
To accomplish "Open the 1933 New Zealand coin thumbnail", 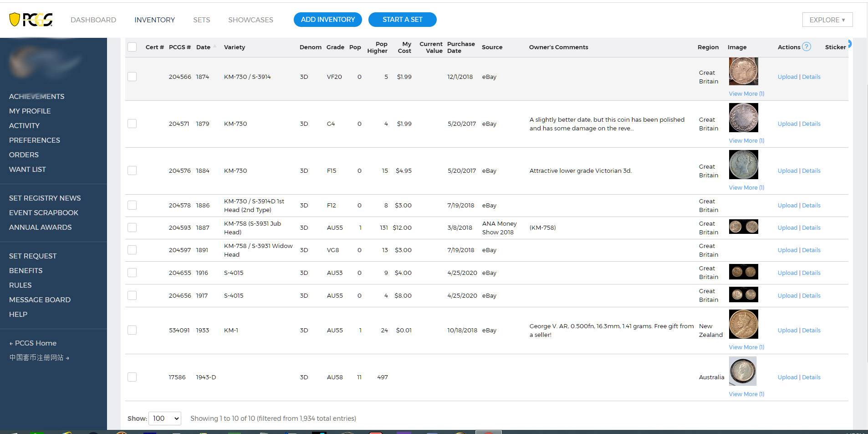I will click(x=743, y=324).
